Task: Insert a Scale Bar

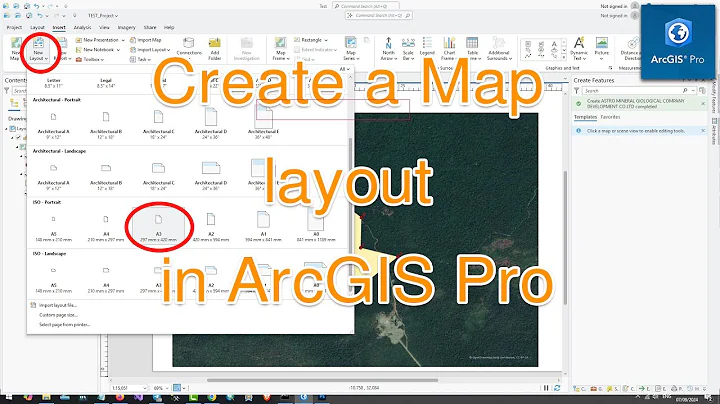Action: [408, 49]
